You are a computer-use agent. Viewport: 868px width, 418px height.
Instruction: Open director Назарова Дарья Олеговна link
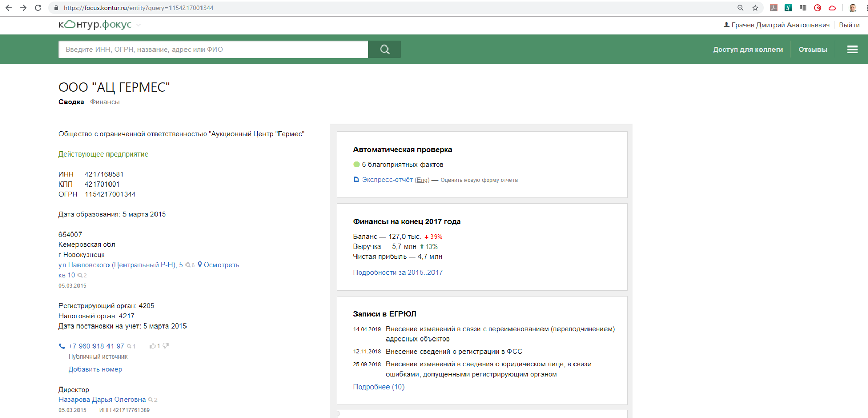pyautogui.click(x=102, y=400)
